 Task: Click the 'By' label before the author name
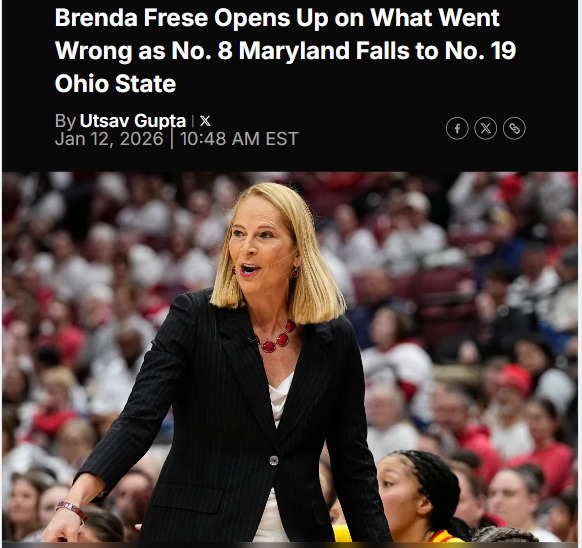click(x=65, y=121)
